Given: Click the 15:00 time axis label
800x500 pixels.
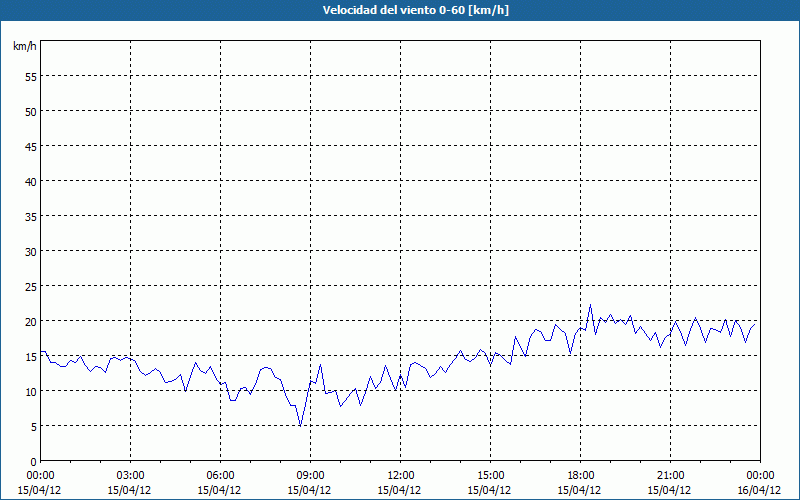Looking at the screenshot, I should (x=490, y=476).
